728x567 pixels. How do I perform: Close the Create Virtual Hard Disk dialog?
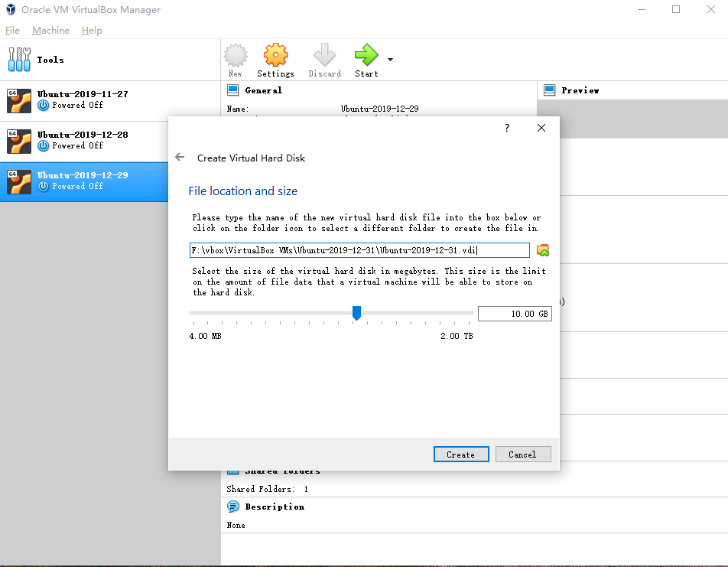(x=541, y=128)
